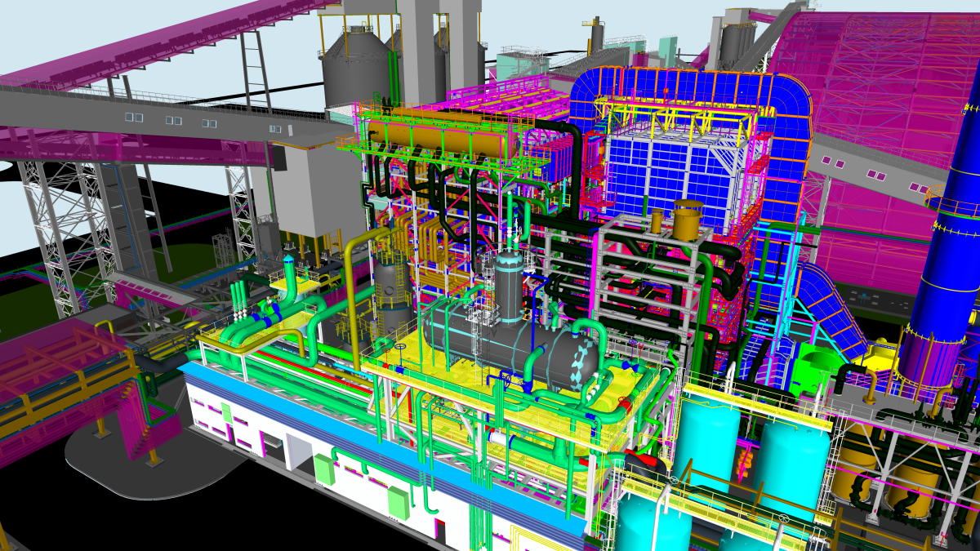Select the yellow tank at bottom right

906,482
